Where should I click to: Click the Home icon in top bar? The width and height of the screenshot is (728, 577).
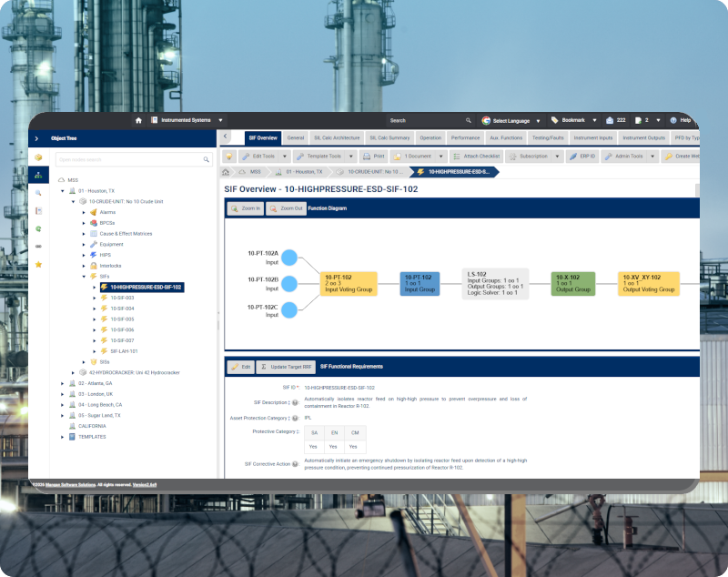click(138, 120)
